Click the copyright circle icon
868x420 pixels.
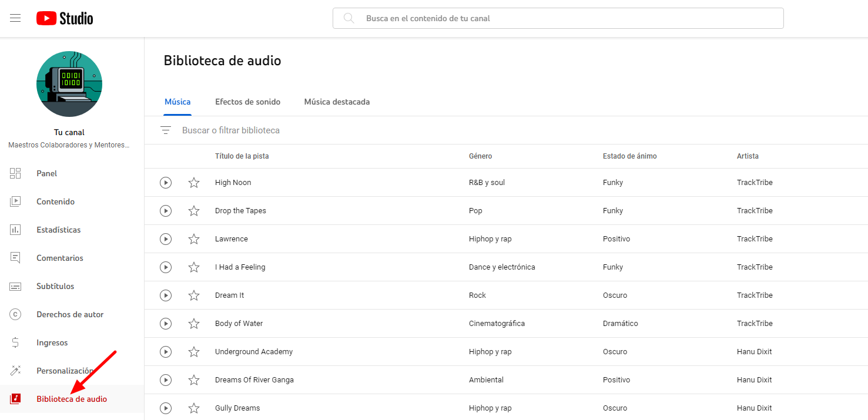click(x=15, y=314)
